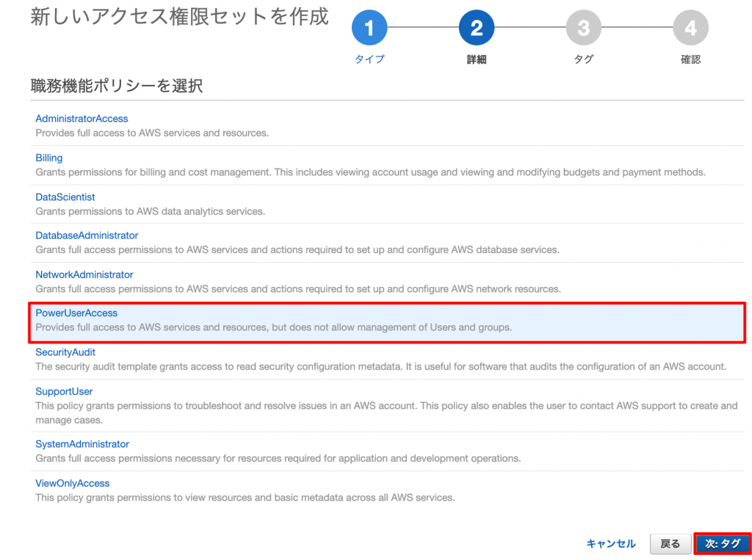Click SystemAdministrator description about development operations

pos(278,459)
